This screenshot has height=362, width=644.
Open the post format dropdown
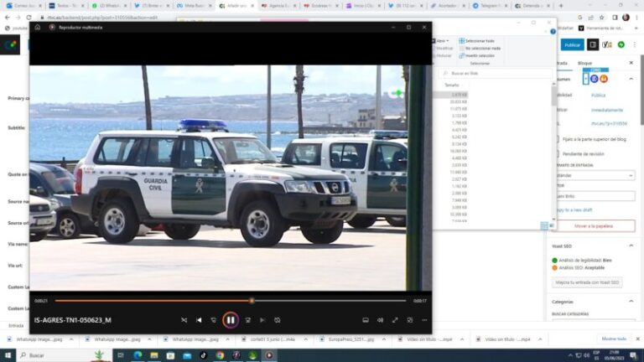(595, 176)
